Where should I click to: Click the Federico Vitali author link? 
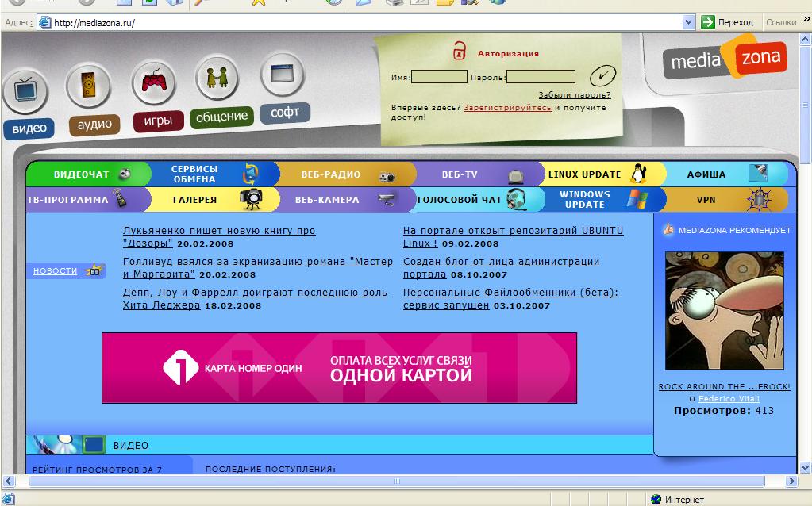tap(729, 398)
